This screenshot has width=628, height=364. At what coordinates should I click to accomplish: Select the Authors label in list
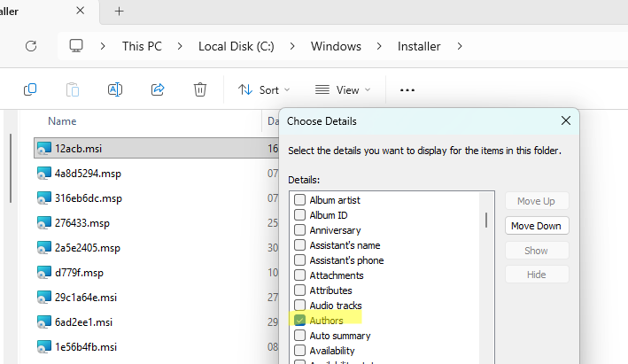click(326, 321)
